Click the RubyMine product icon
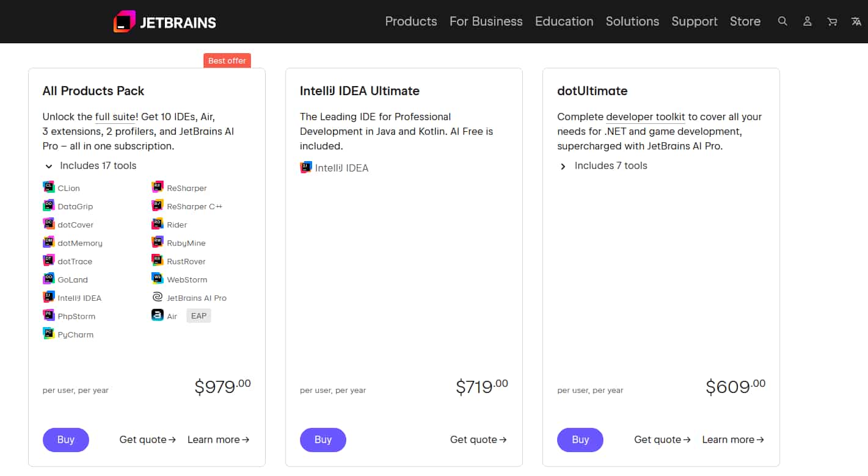The image size is (868, 476). [x=158, y=242]
